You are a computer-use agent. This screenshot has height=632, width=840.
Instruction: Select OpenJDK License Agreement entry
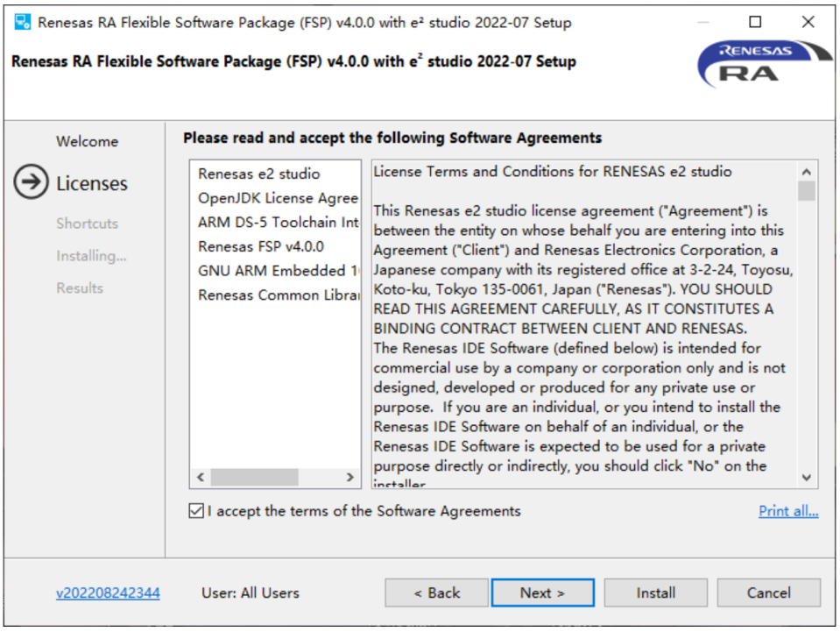click(278, 198)
